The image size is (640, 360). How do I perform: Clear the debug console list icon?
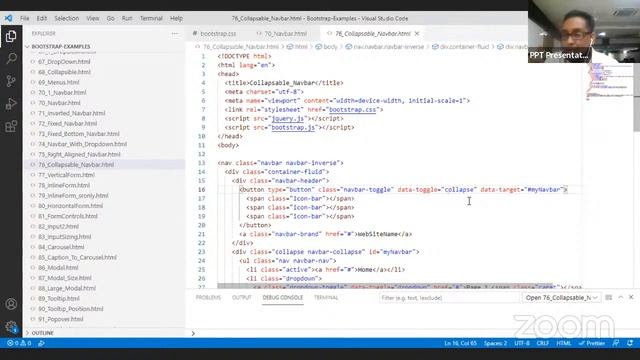pyautogui.click(x=609, y=298)
